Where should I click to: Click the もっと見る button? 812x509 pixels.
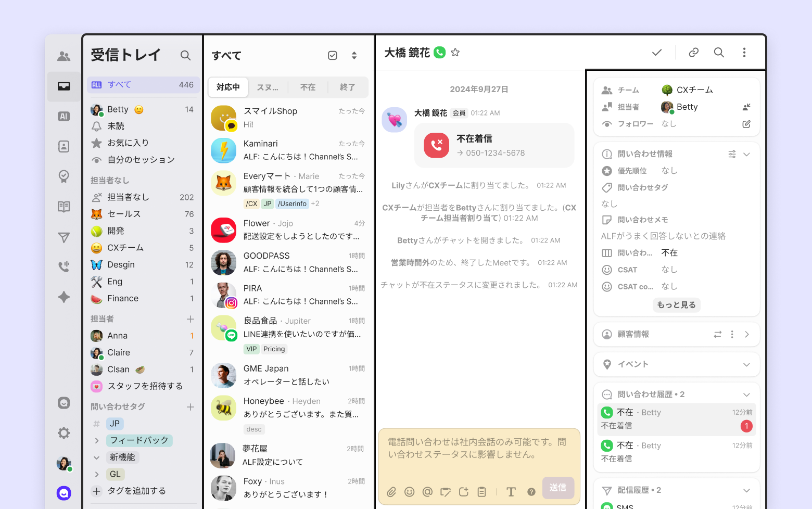tap(676, 305)
